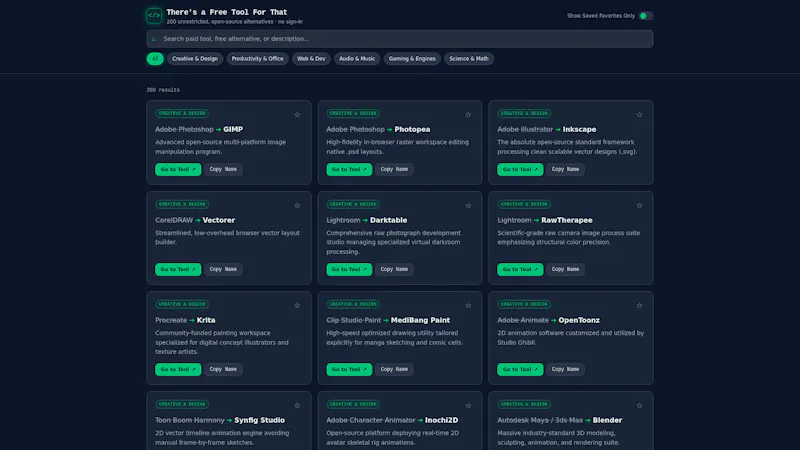Go to Tool for RawTherapee
The height and width of the screenshot is (450, 800).
coord(520,269)
